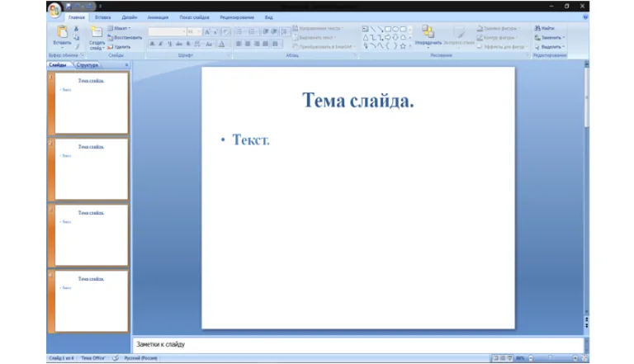Click the Decrease Font Size icon

215,32
